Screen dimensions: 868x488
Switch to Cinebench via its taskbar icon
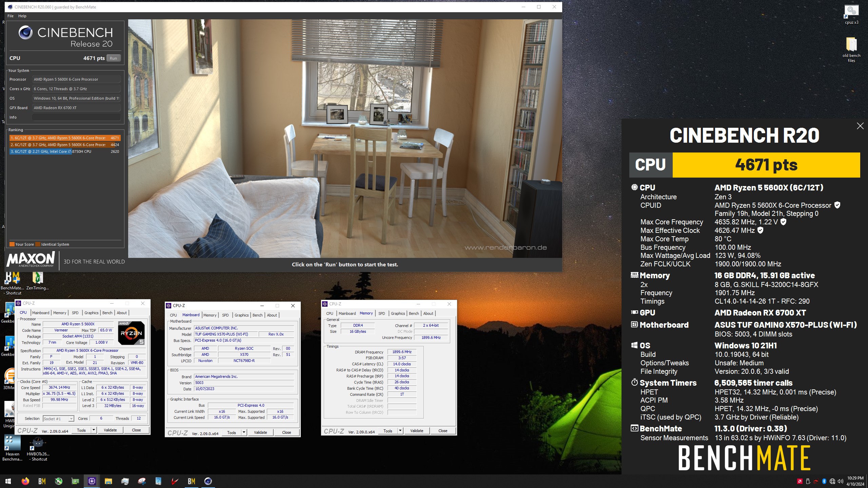208,481
